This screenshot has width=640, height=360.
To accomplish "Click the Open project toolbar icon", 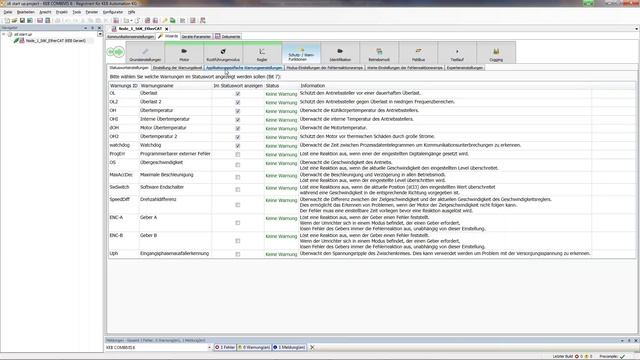I will tap(14, 20).
